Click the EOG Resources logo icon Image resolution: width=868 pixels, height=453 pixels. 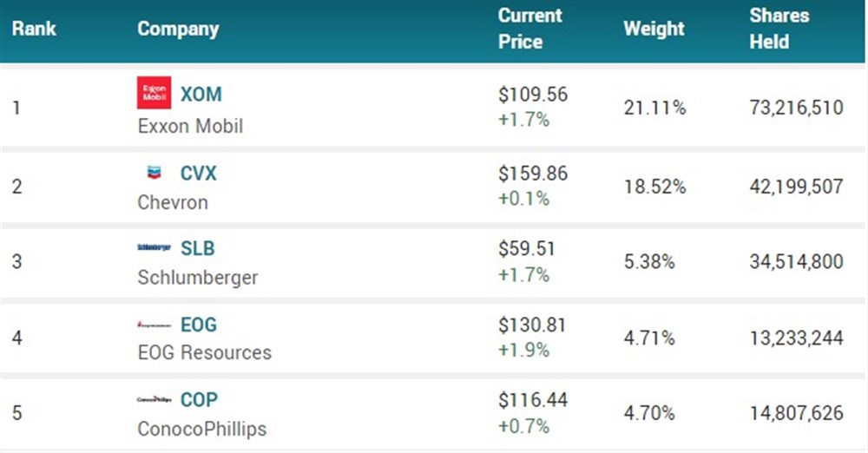(155, 325)
